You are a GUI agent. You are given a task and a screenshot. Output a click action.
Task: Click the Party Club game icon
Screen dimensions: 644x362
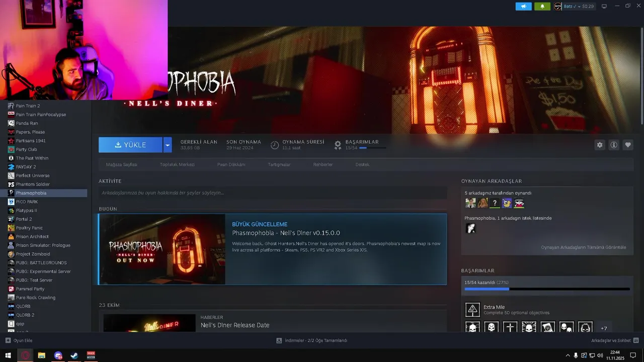point(11,149)
